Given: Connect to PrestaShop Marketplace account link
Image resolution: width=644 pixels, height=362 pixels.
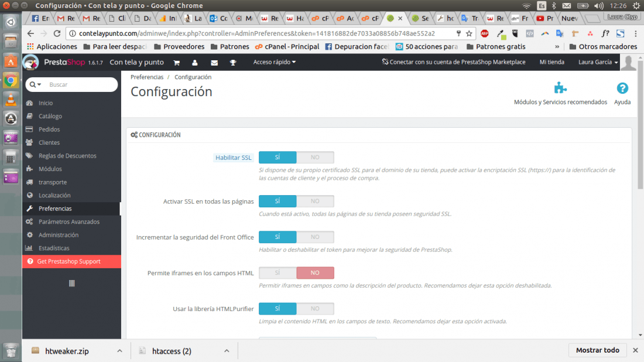Looking at the screenshot, I should [x=453, y=62].
